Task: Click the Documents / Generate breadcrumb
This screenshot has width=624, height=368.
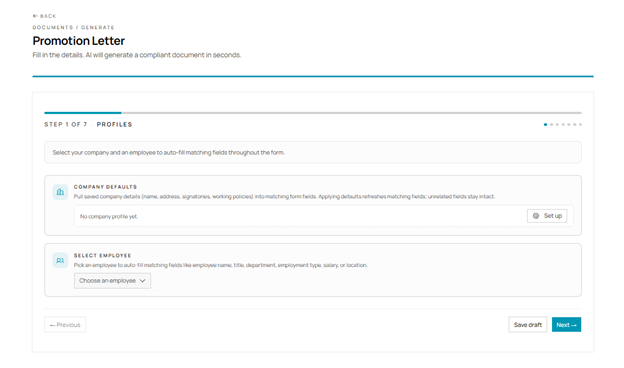Action: [73, 27]
